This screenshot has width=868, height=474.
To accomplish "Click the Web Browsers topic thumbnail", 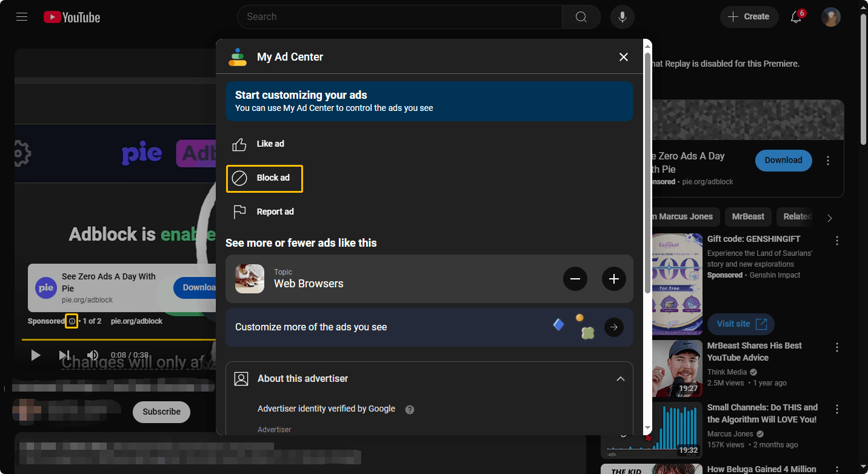I will [250, 279].
